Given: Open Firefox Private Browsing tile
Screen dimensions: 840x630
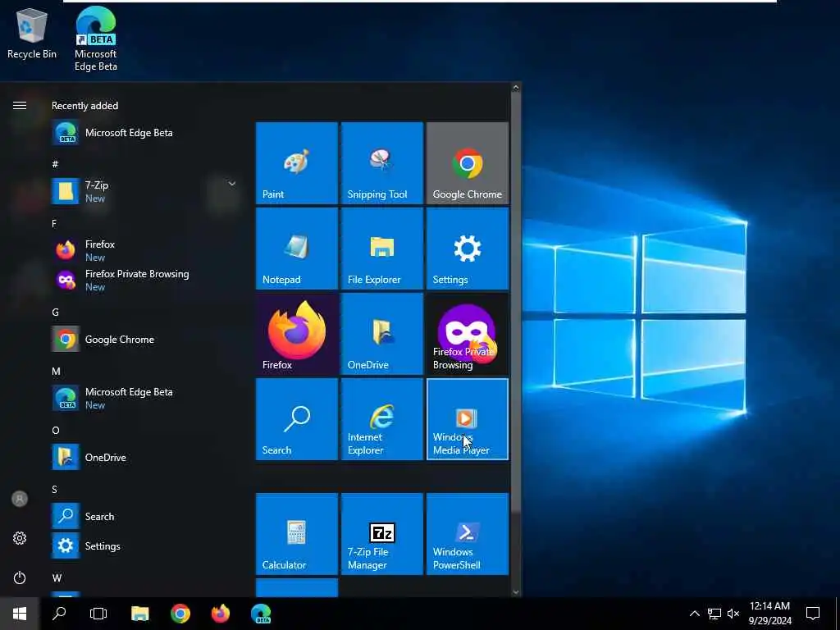Looking at the screenshot, I should point(467,333).
